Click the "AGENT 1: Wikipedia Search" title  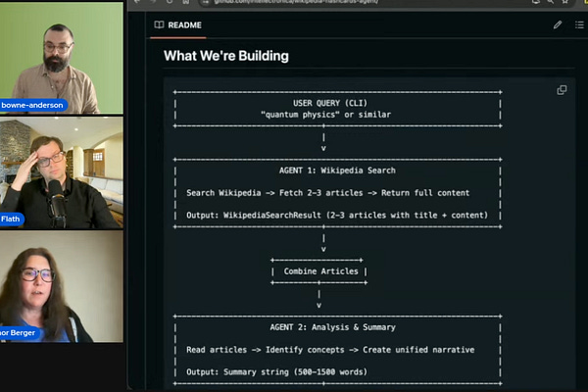[x=337, y=171]
